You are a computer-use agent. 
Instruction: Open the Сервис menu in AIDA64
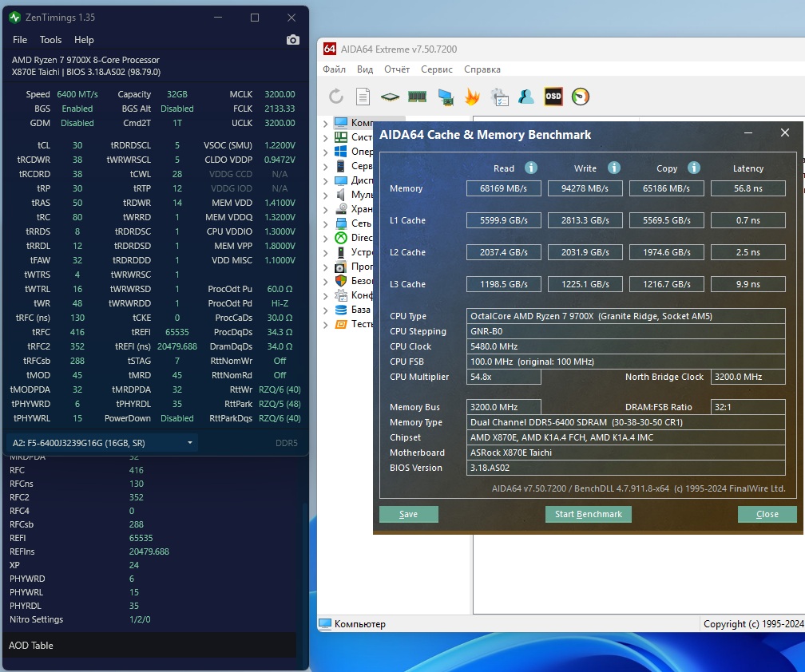tap(437, 69)
